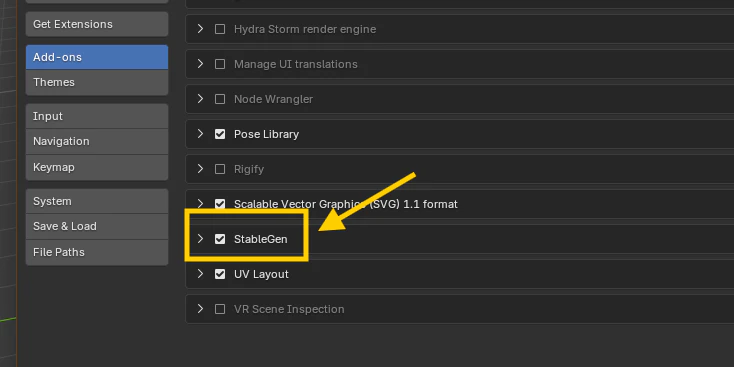The height and width of the screenshot is (367, 734).
Task: Expand the VR Scene Inspection entry
Action: click(x=200, y=309)
